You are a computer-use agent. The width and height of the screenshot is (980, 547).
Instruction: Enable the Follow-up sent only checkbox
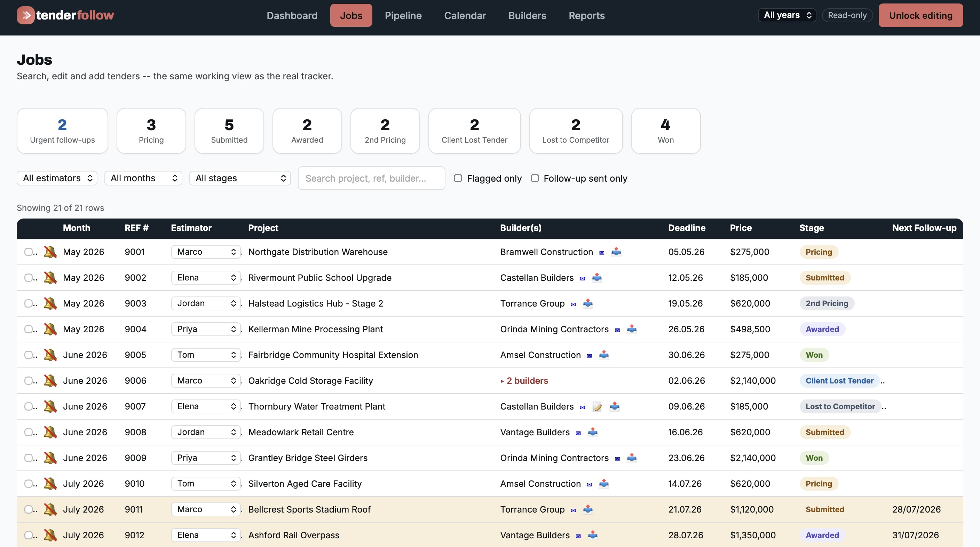pyautogui.click(x=535, y=178)
